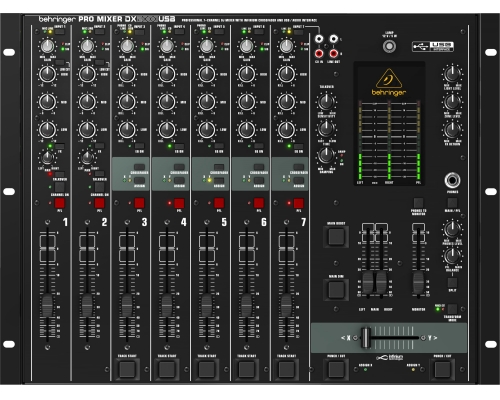The width and height of the screenshot is (500, 400).
Task: Toggle the red PFL button on channel 2
Action: pos(99,203)
